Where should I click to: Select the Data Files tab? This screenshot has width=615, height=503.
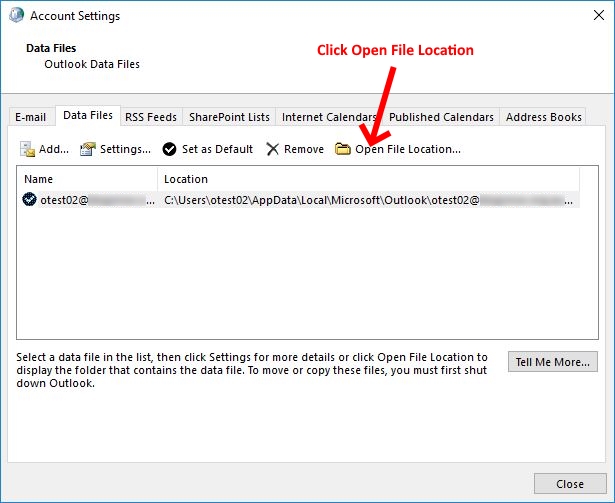click(x=88, y=115)
